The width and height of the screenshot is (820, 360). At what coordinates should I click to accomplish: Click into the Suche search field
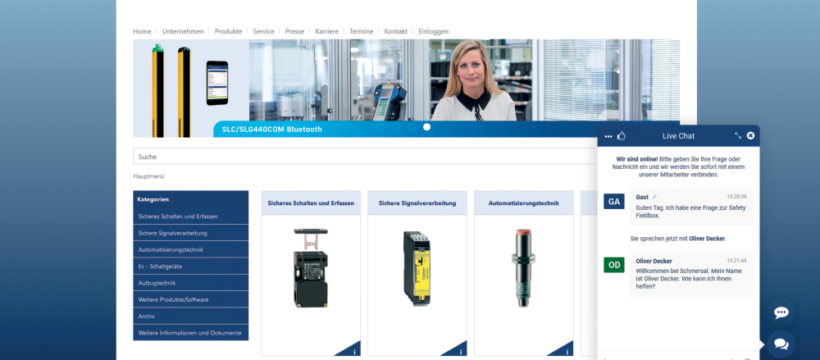tap(366, 156)
